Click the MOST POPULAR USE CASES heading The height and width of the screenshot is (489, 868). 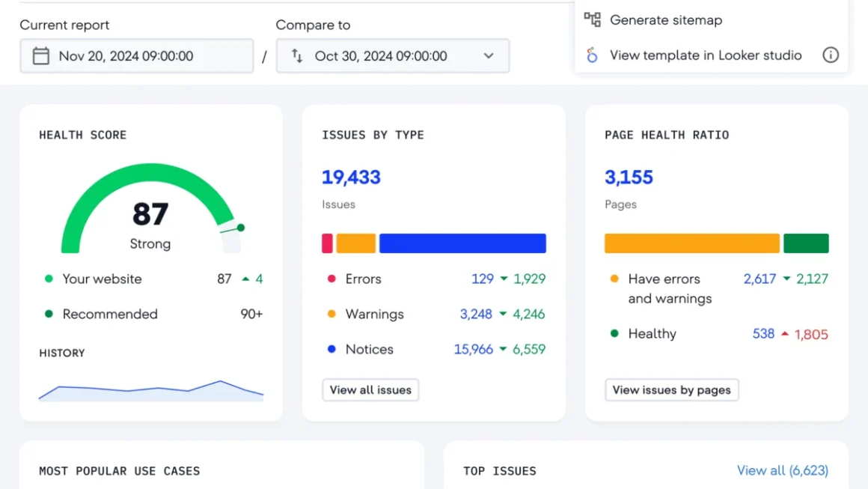(120, 471)
